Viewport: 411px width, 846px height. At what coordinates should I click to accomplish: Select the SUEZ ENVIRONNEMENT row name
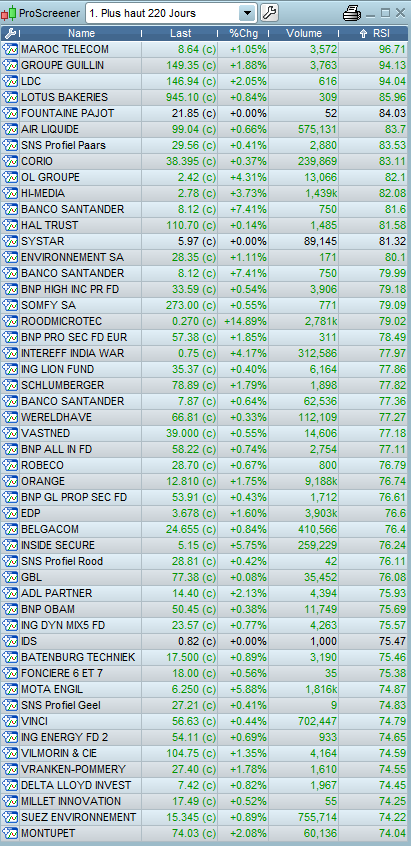[x=78, y=817]
